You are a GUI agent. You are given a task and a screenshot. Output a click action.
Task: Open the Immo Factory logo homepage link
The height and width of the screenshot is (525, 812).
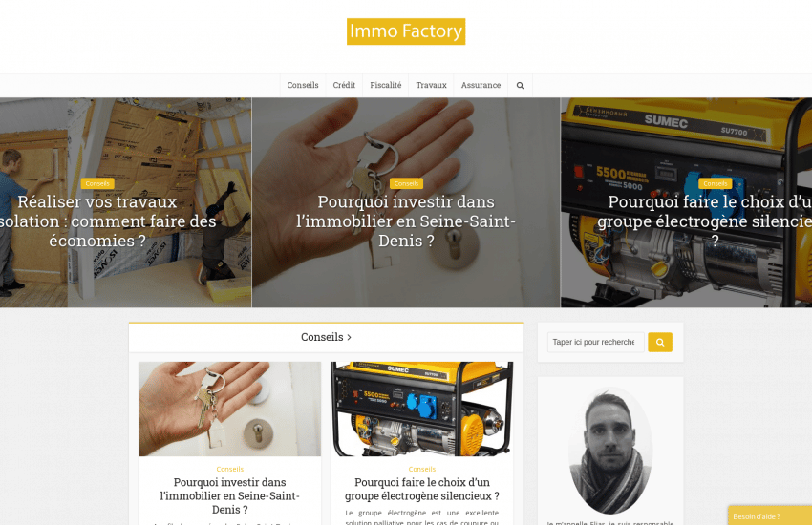pyautogui.click(x=406, y=31)
